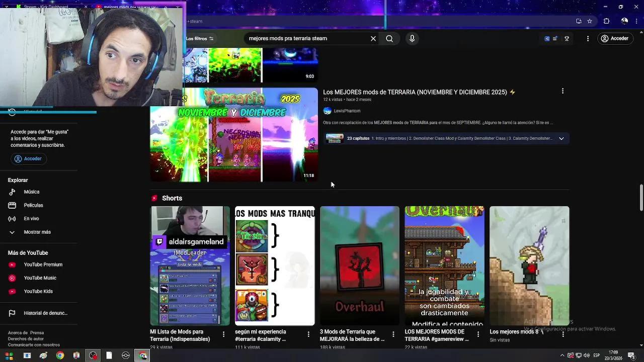Open options for "LOS MEJORES MODS DE TERRARIA" short
644x362 pixels.
coord(478,334)
